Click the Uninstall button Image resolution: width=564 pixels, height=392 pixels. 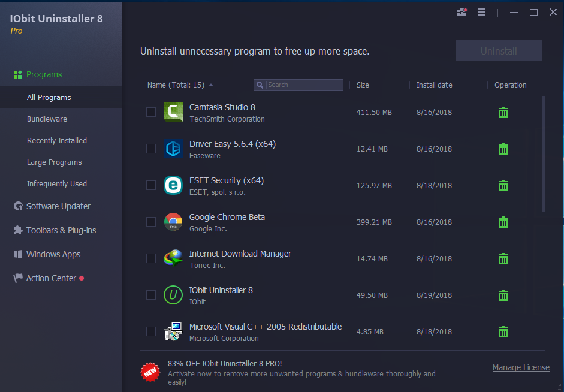click(499, 51)
